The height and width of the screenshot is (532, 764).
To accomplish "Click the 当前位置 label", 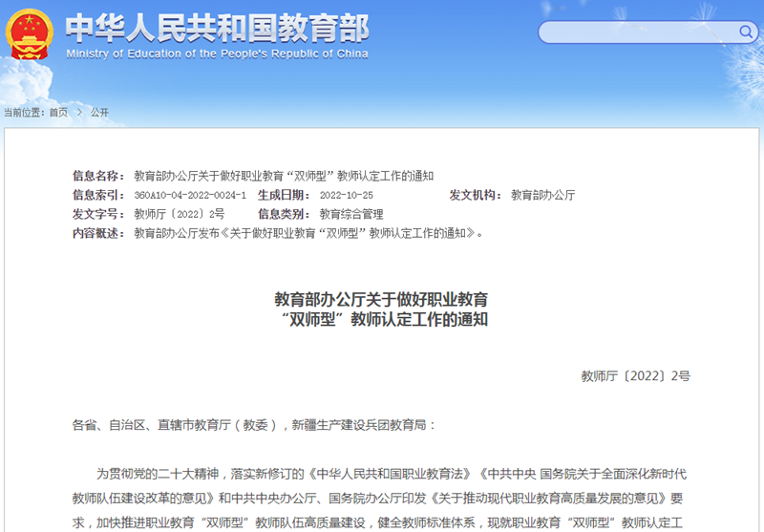I will point(24,113).
